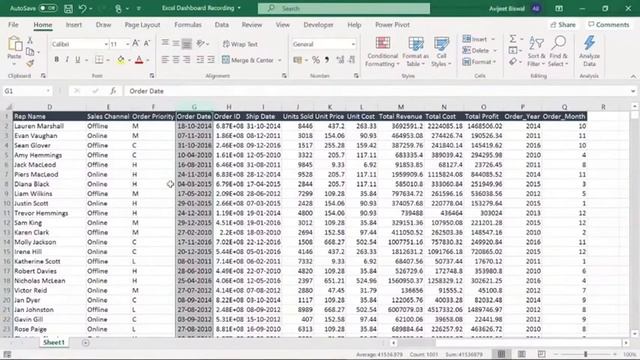Toggle Merge & Center

(248, 60)
